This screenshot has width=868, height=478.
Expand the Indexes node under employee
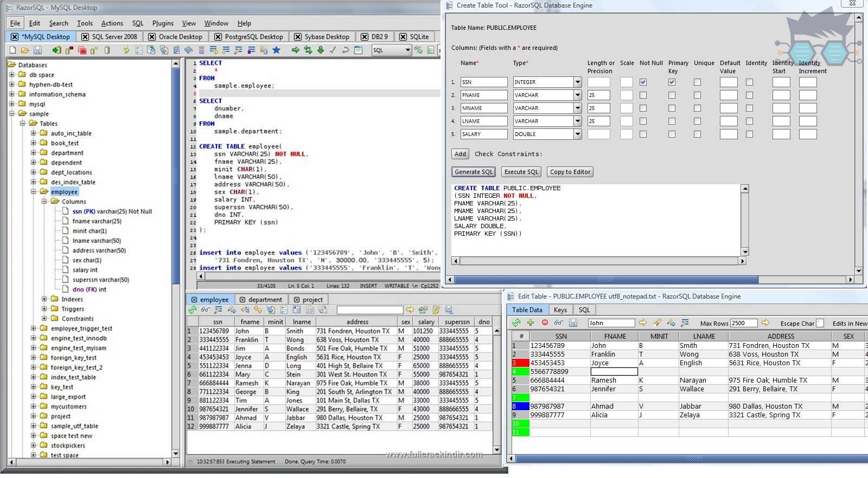(x=44, y=299)
